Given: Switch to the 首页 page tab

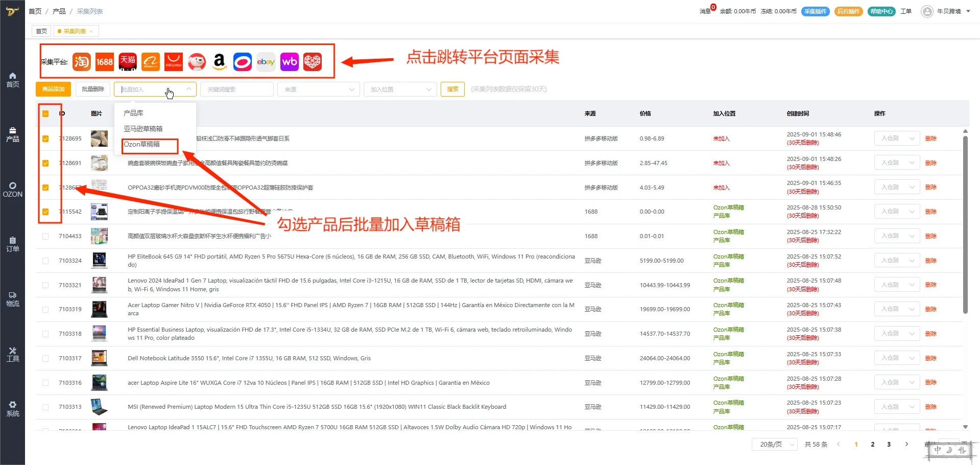Looking at the screenshot, I should click(41, 31).
